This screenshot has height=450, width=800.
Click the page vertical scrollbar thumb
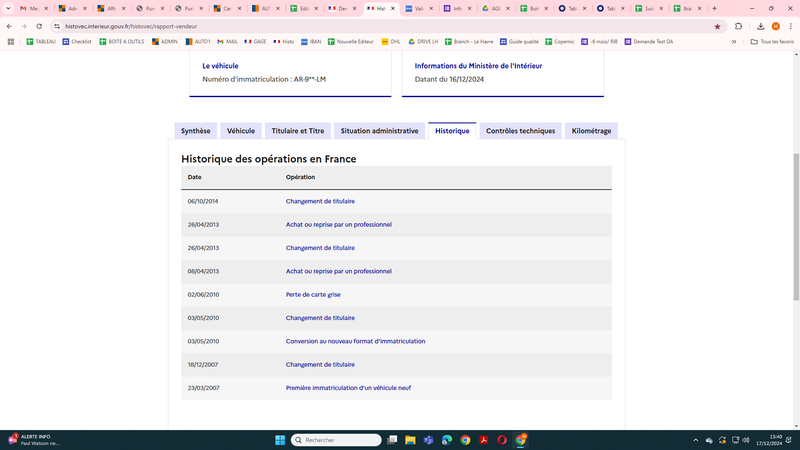(x=796, y=227)
